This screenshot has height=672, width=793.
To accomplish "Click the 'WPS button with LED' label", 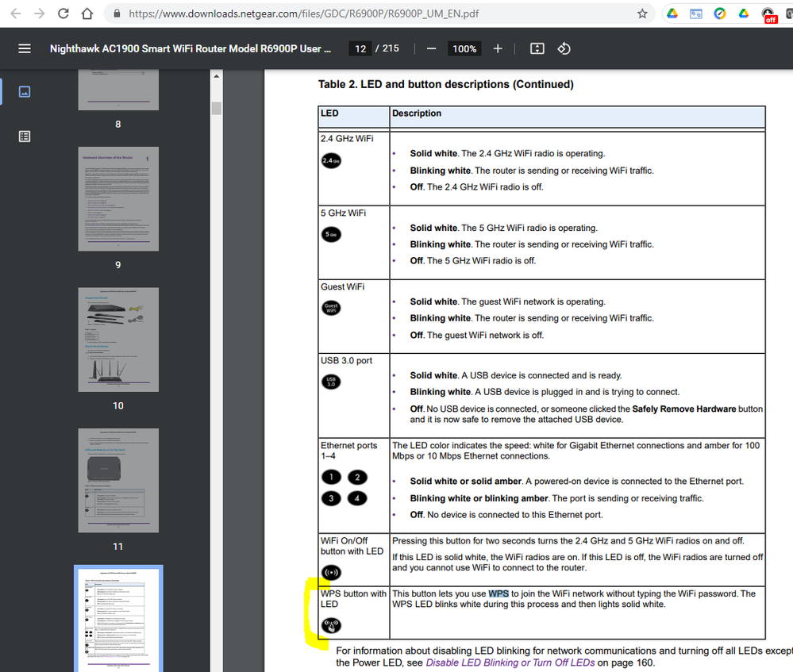I will [353, 599].
